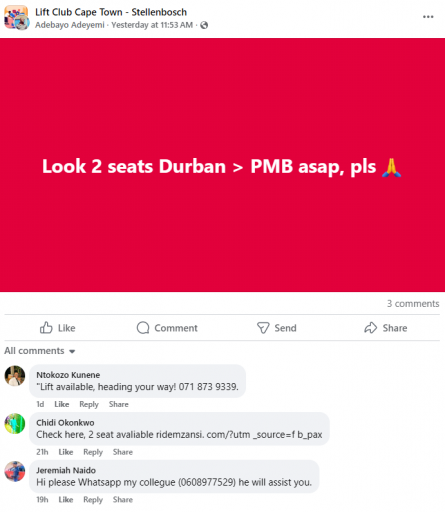445x512 pixels.
Task: Like Chidi Okonkwo's comment
Action: click(66, 452)
